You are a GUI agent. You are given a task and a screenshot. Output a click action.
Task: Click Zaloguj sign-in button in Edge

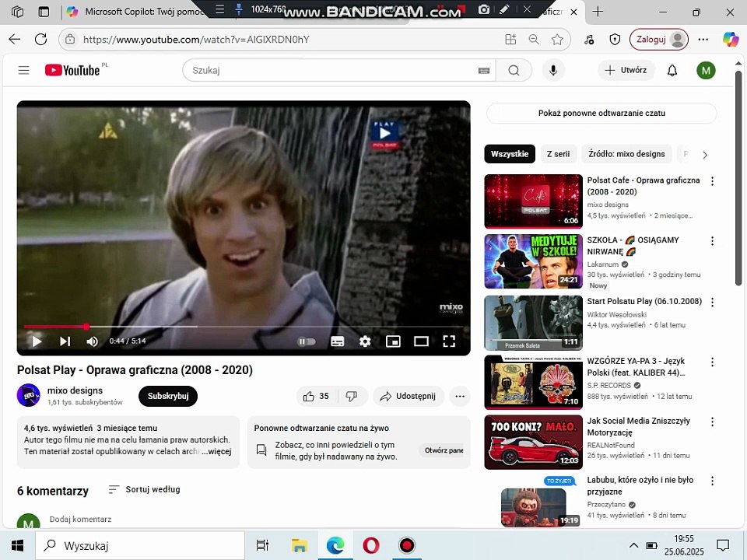pos(659,40)
